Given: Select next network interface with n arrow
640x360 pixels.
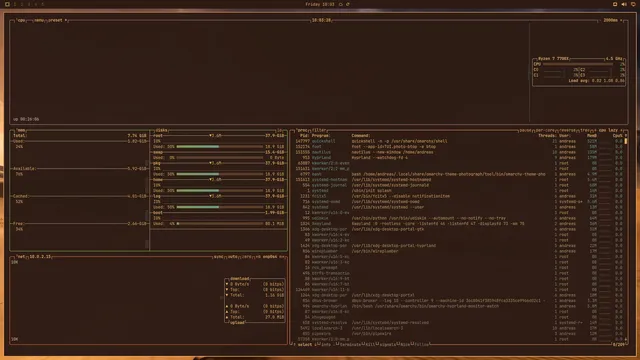Looking at the screenshot, I should click(282, 257).
